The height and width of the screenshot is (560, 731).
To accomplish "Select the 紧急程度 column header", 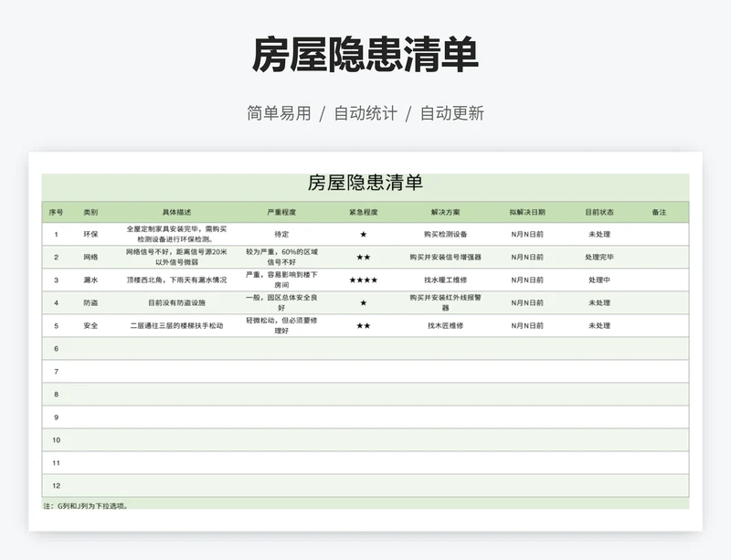I will pyautogui.click(x=363, y=212).
